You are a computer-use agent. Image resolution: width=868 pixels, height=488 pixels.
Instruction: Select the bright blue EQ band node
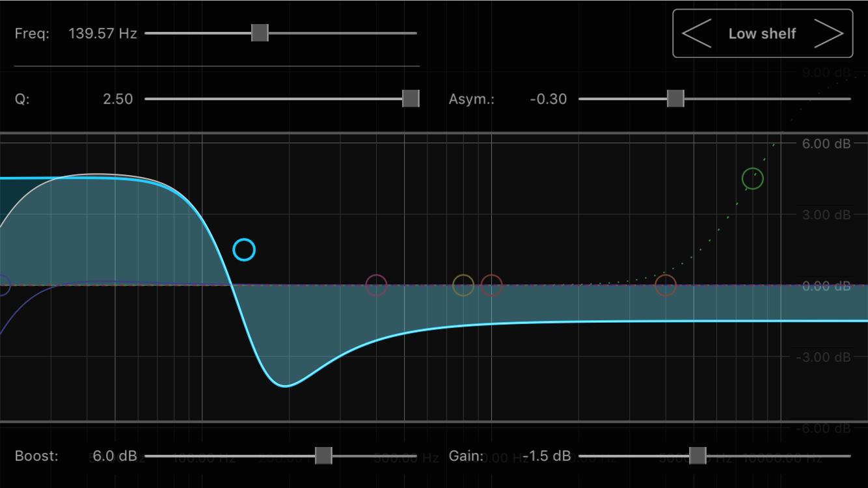pyautogui.click(x=244, y=250)
